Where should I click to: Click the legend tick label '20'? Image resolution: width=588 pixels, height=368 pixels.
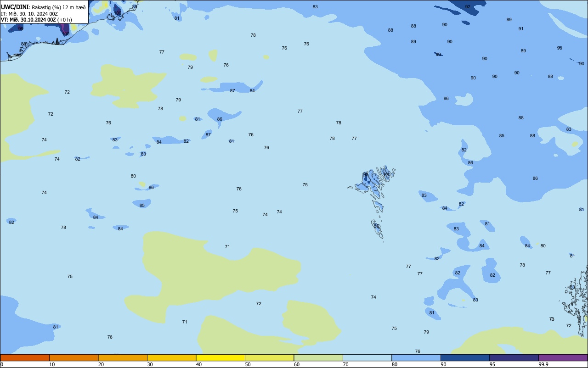click(x=101, y=364)
